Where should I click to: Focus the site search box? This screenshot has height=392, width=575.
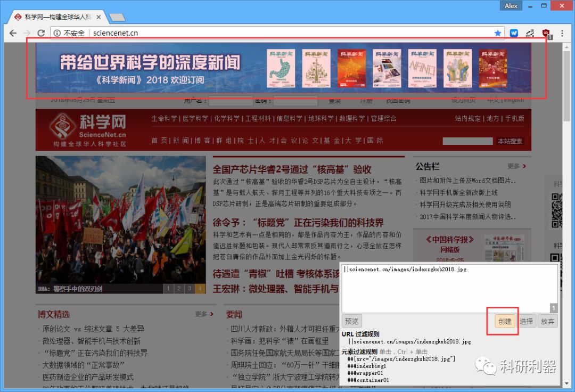467,141
